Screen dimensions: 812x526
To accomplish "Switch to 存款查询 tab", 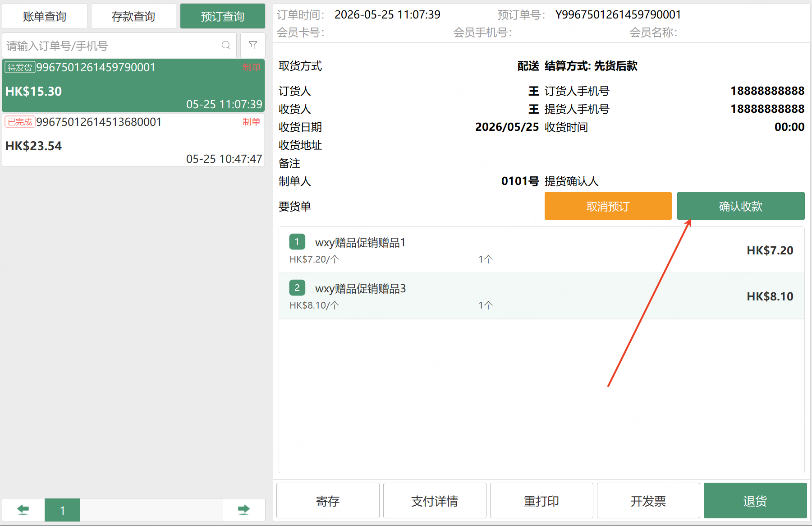I will (x=133, y=16).
